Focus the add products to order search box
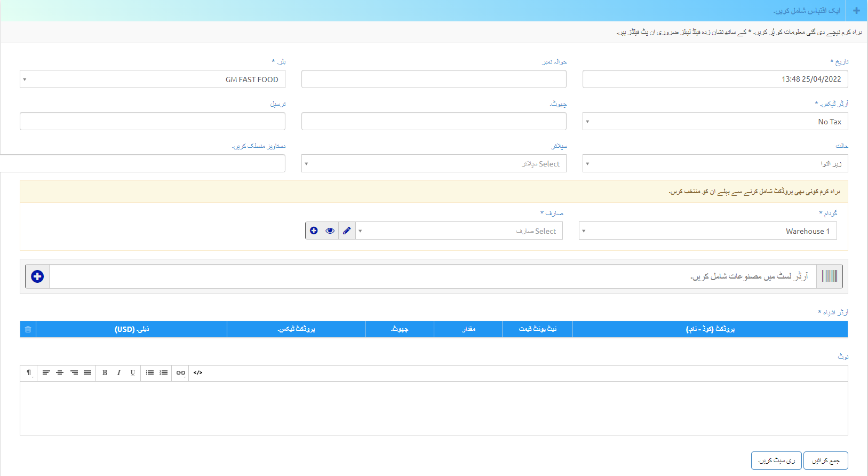 point(432,276)
